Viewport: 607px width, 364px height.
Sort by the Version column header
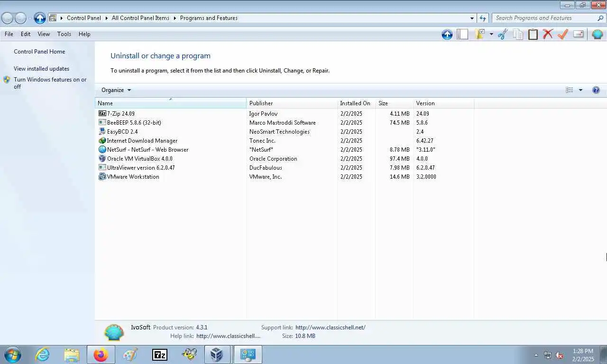point(443,103)
